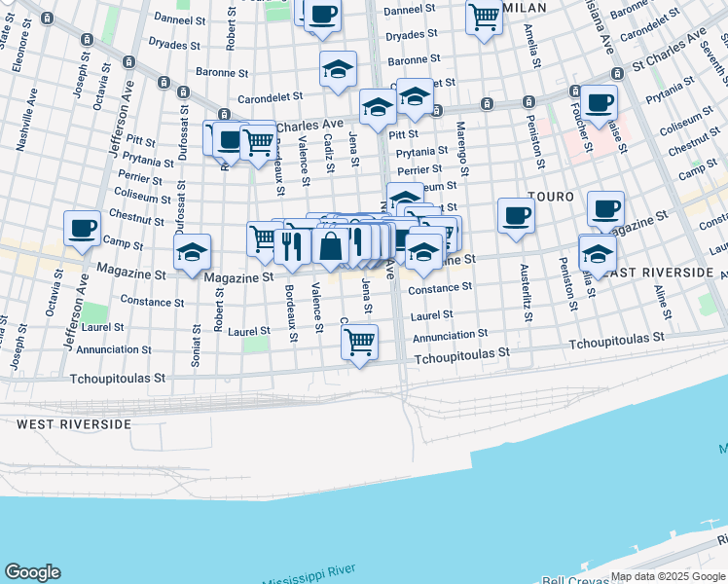The width and height of the screenshot is (728, 584).
Task: Select the shopping cart marker beside MILAN label
Action: (x=485, y=20)
